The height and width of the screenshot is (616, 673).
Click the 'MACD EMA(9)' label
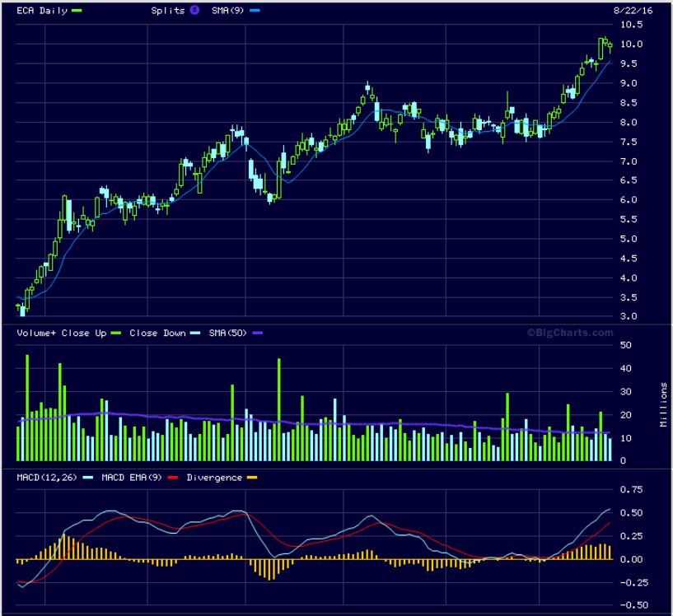(132, 478)
